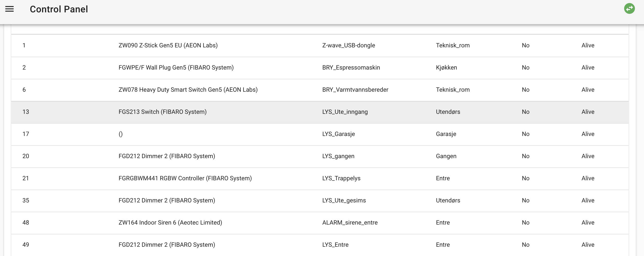Click the Kjøkken location cell
644x256 pixels.
(x=446, y=68)
